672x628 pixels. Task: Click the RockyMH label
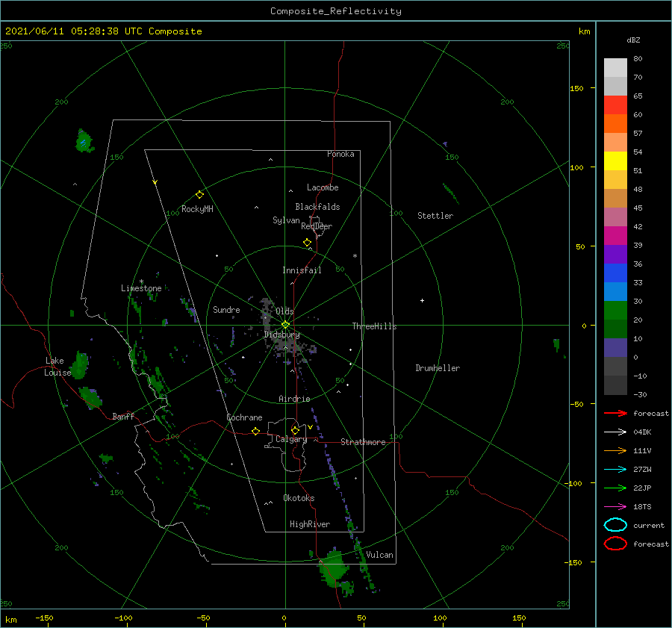[x=197, y=209]
